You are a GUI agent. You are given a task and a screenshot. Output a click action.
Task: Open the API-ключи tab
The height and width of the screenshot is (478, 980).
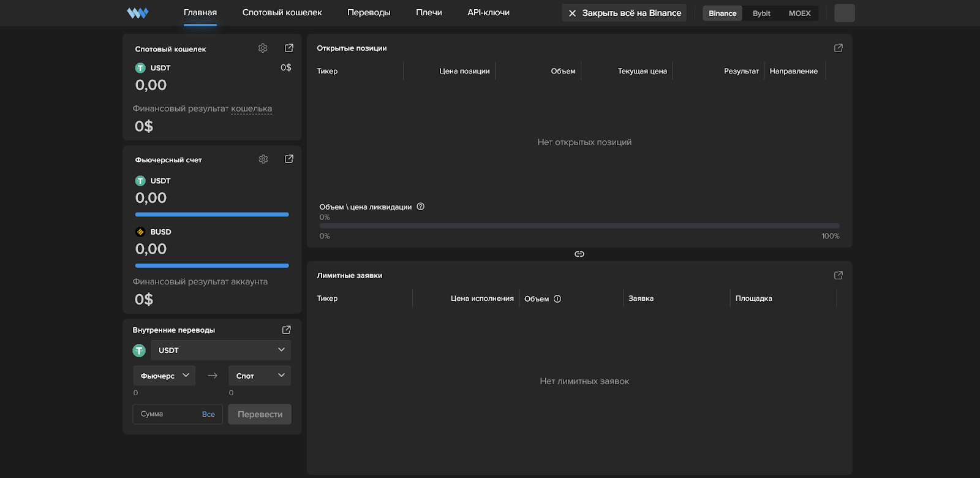[x=488, y=13]
